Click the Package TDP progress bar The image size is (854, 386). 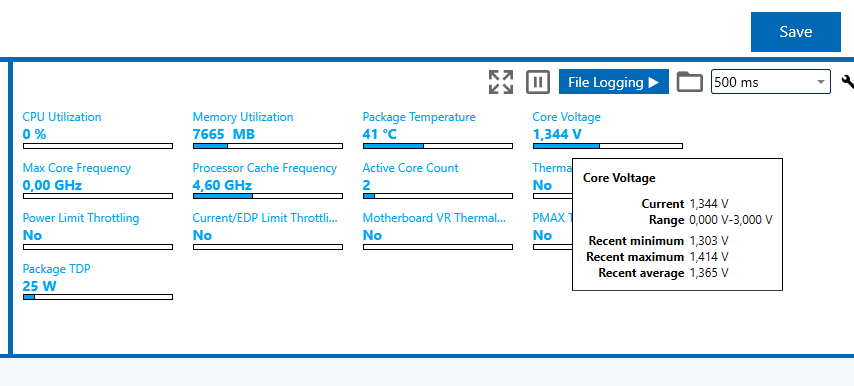[x=97, y=297]
